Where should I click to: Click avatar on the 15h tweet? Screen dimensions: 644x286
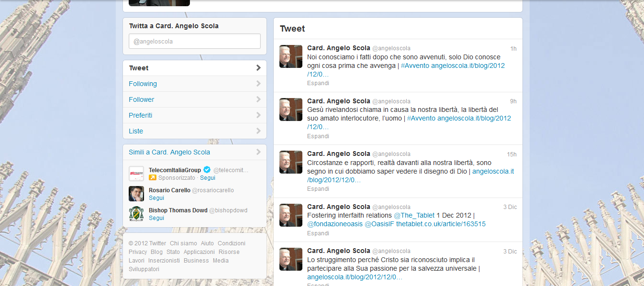tap(291, 162)
